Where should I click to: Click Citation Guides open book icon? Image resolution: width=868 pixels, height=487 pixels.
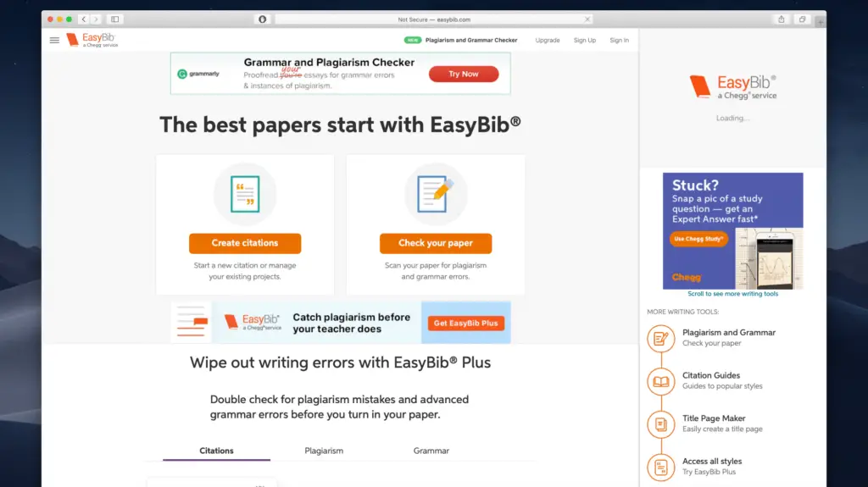click(x=661, y=381)
